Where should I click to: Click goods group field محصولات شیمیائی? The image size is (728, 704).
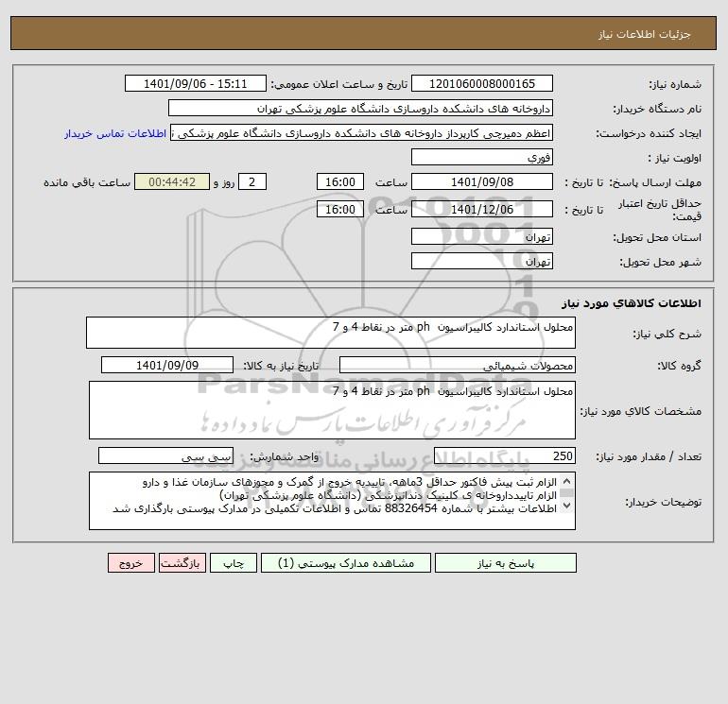[458, 365]
